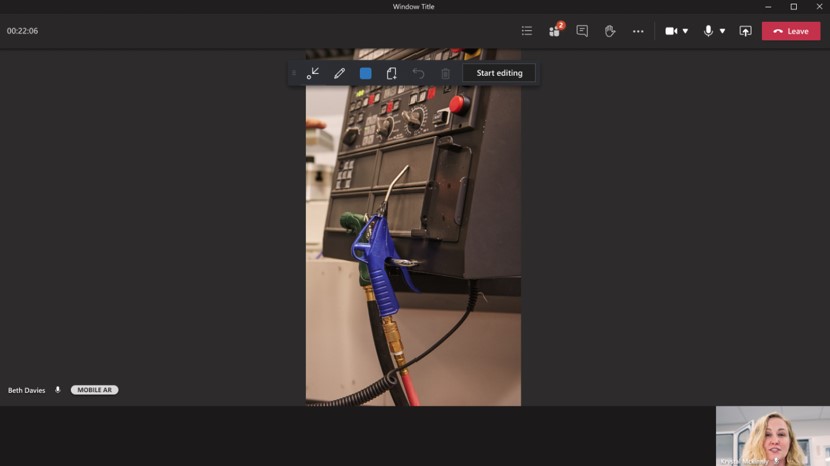The width and height of the screenshot is (830, 466).
Task: Click the Start editing button
Action: [499, 73]
